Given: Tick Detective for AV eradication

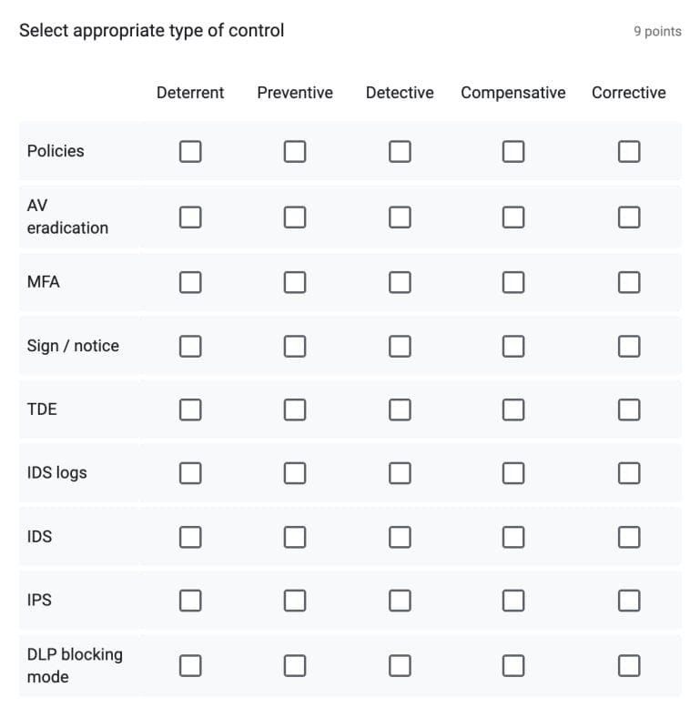Looking at the screenshot, I should pyautogui.click(x=400, y=217).
